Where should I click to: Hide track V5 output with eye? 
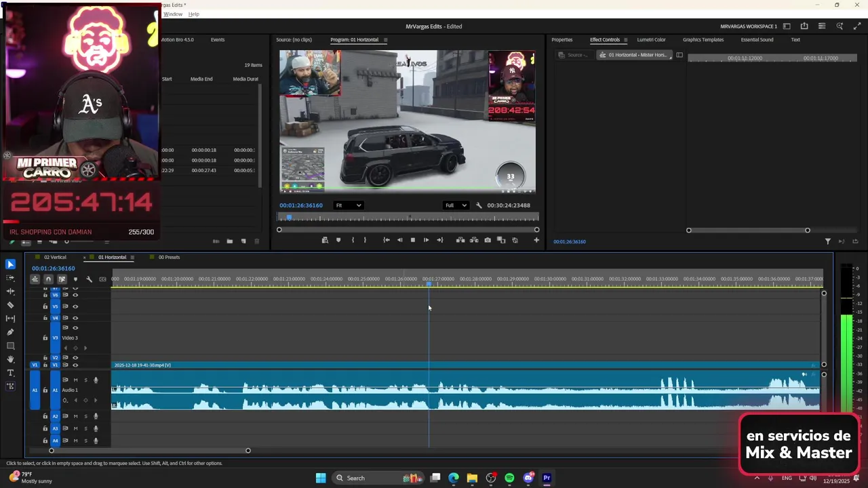pos(75,306)
